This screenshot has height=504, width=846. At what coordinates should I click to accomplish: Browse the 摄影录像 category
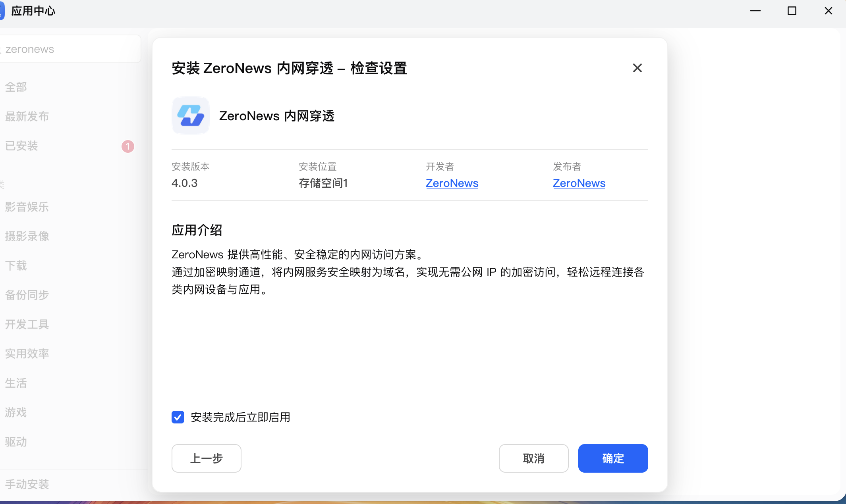click(x=27, y=236)
